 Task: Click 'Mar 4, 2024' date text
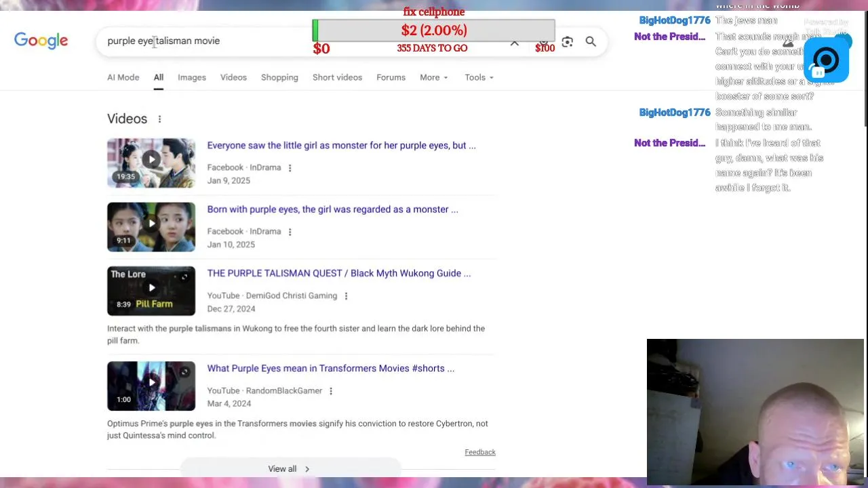point(229,403)
